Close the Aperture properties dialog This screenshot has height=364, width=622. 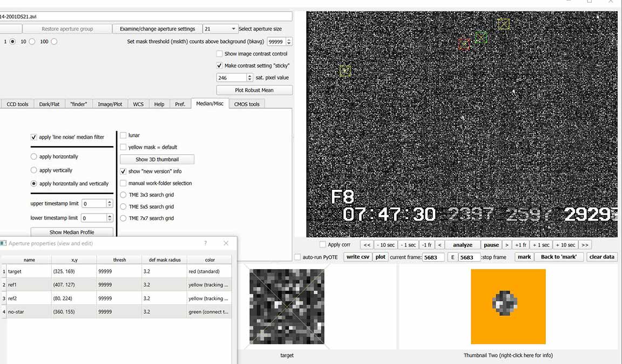coord(226,244)
